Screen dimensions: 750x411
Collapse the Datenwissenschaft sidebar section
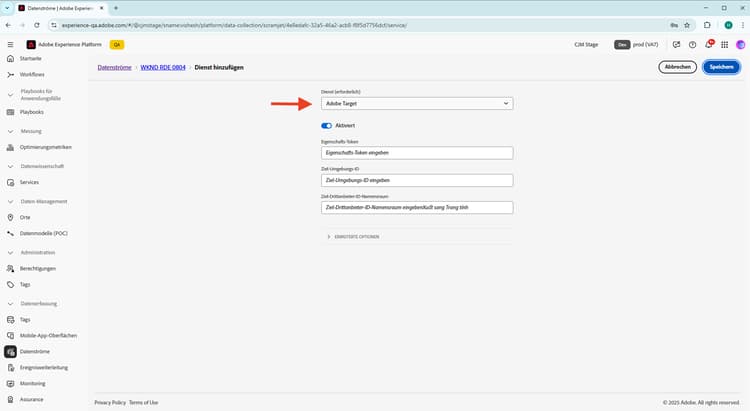pyautogui.click(x=10, y=167)
